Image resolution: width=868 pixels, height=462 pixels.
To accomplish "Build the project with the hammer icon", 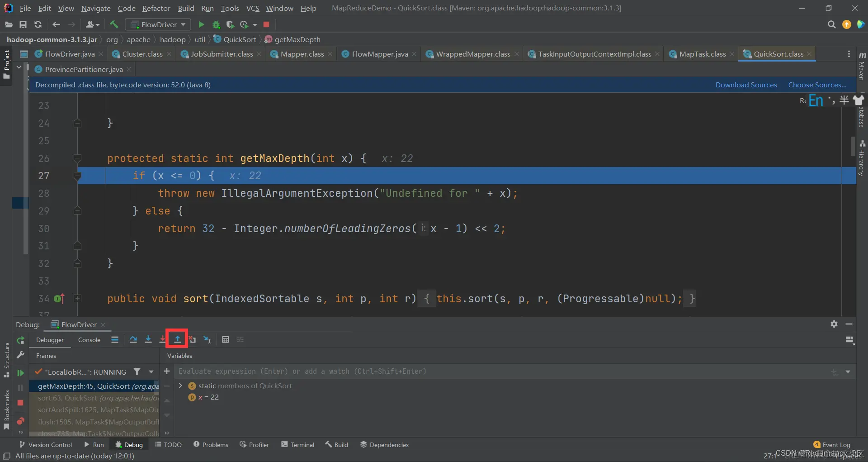I will pos(114,24).
